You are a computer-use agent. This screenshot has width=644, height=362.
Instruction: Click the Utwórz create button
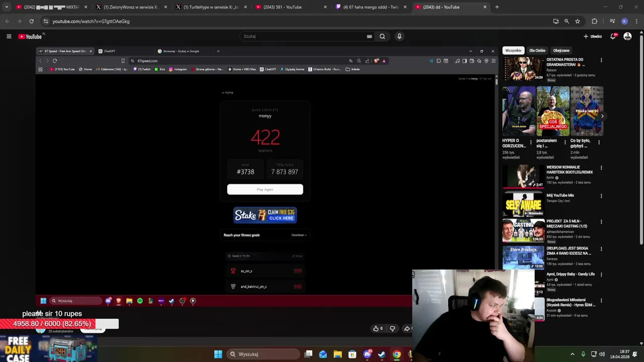[593, 36]
